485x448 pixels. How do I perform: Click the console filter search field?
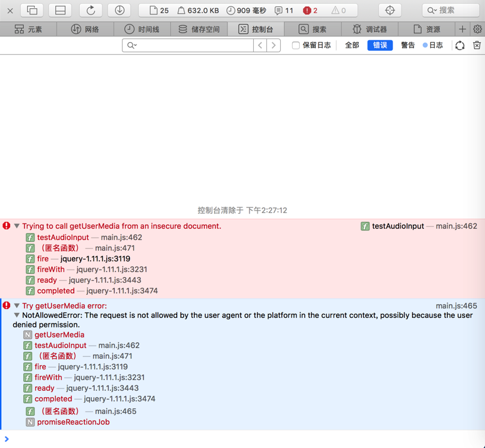pos(188,45)
